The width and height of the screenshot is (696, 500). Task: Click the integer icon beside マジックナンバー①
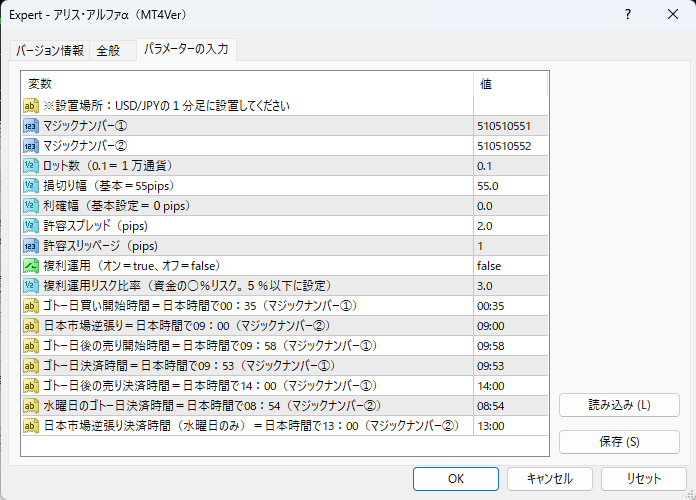click(x=31, y=126)
